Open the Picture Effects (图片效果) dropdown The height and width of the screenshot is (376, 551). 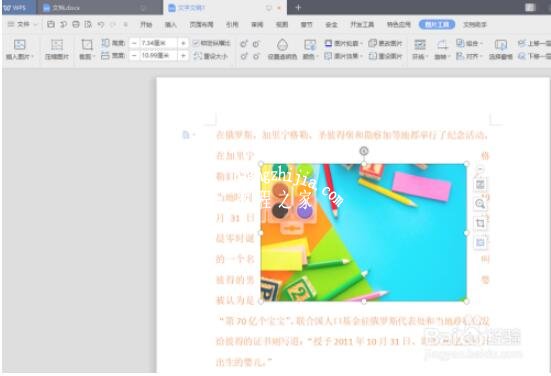pos(343,56)
